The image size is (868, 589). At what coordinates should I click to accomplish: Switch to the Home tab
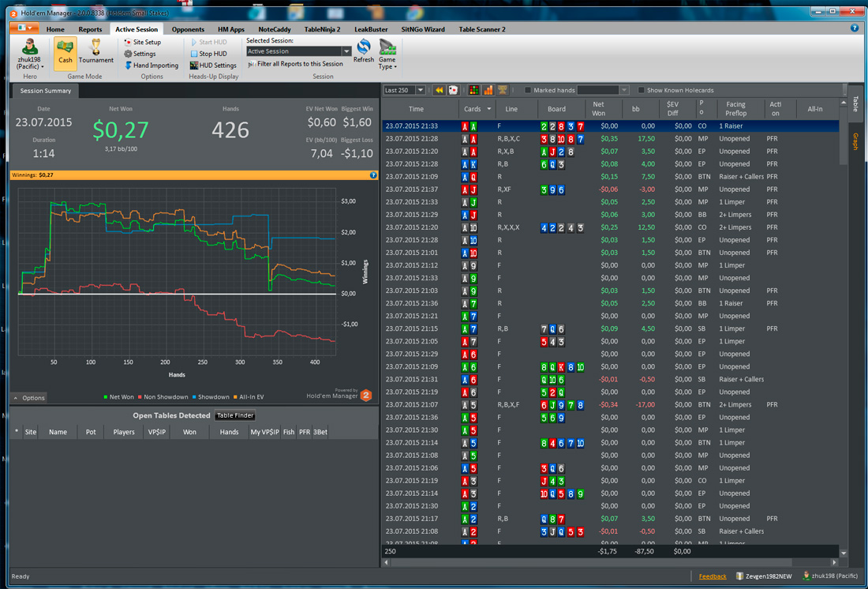pyautogui.click(x=55, y=29)
